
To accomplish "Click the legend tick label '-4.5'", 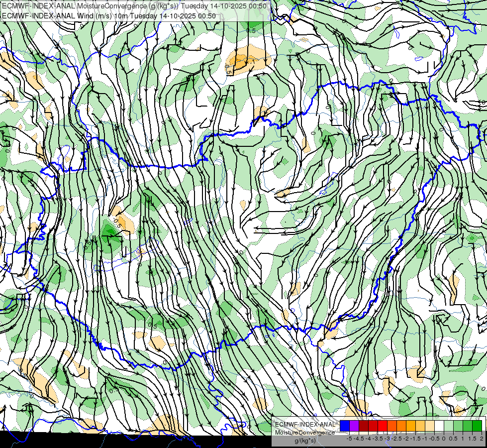I will tap(359, 439).
